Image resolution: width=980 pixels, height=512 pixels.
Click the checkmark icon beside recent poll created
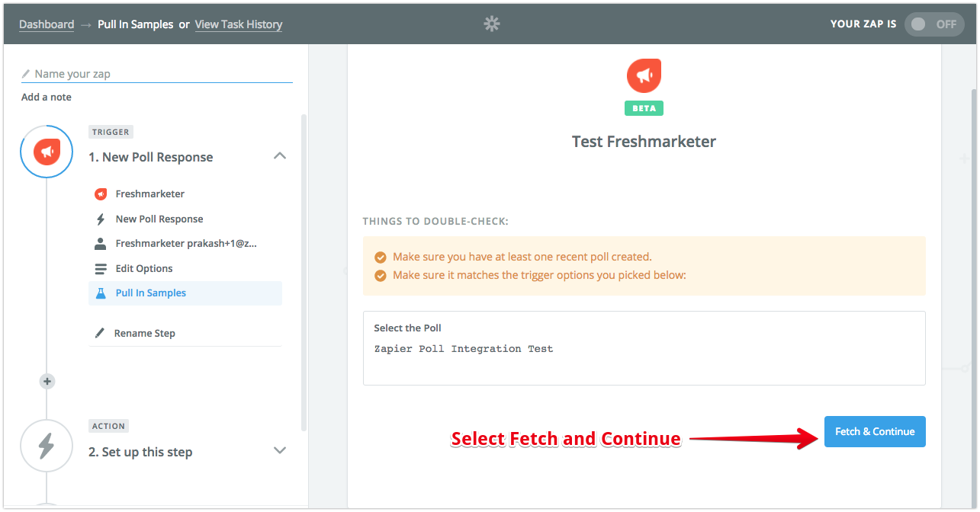tap(381, 258)
